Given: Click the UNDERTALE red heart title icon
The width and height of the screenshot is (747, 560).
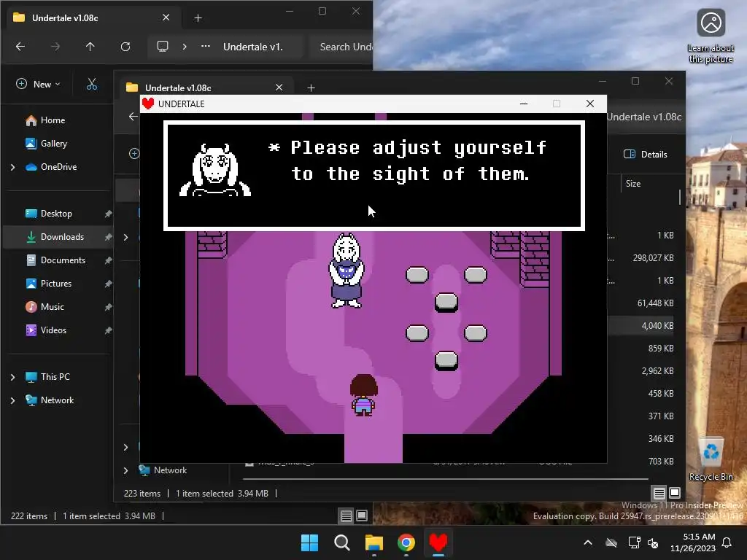Looking at the screenshot, I should pos(148,104).
